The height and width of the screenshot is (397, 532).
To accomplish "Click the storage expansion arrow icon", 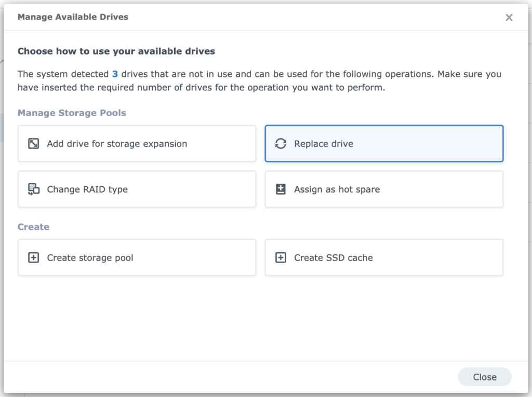I will 33,144.
